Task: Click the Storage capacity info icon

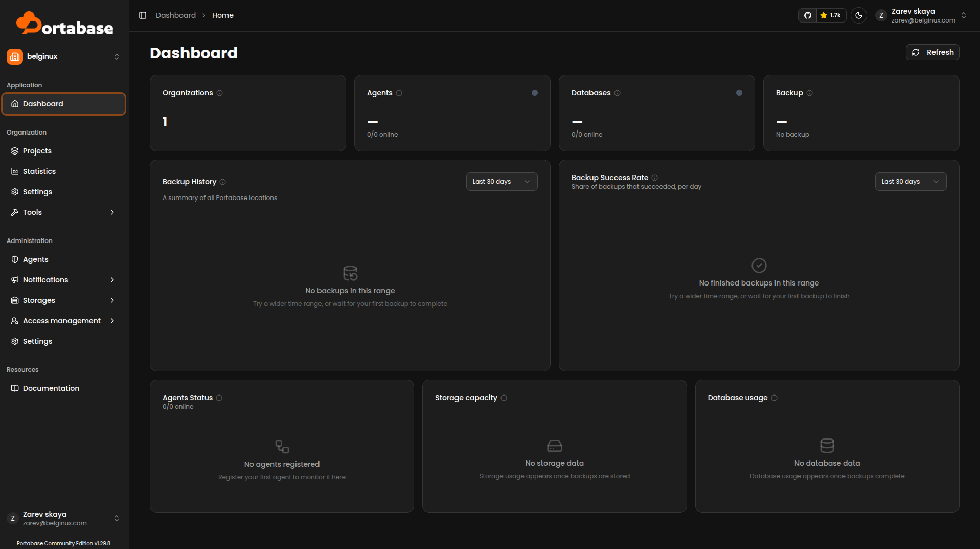Action: 504,398
